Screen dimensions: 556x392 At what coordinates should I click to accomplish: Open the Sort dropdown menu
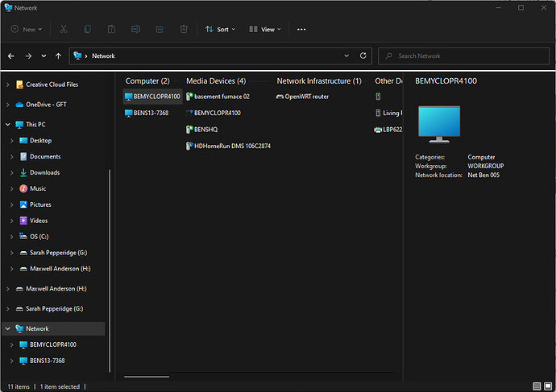[x=221, y=29]
